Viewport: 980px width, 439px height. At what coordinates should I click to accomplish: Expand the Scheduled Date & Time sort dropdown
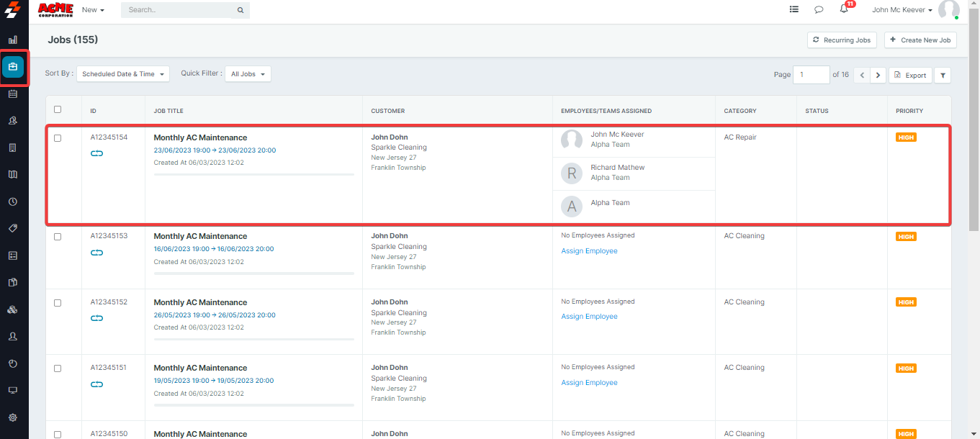(x=123, y=74)
